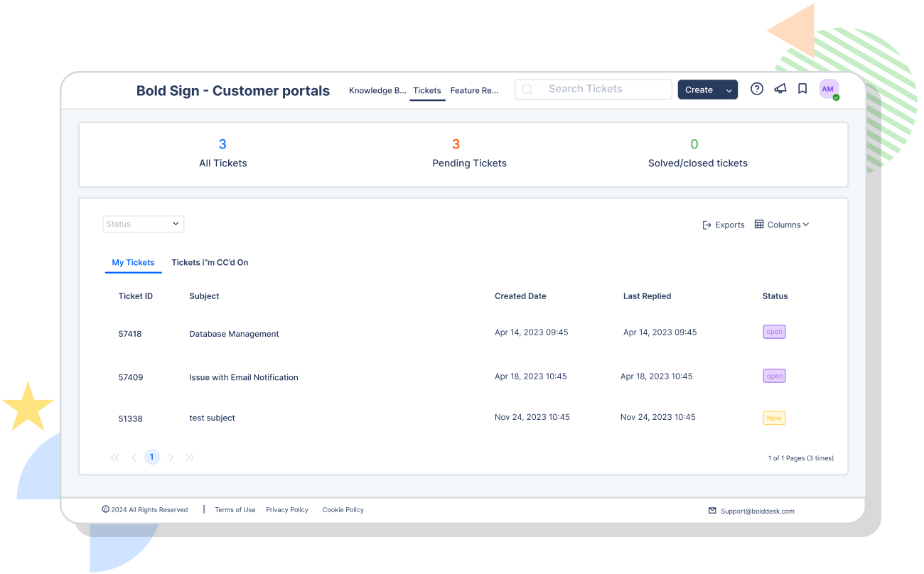Open the Status filter dropdown
The height and width of the screenshot is (574, 924).
pyautogui.click(x=144, y=224)
